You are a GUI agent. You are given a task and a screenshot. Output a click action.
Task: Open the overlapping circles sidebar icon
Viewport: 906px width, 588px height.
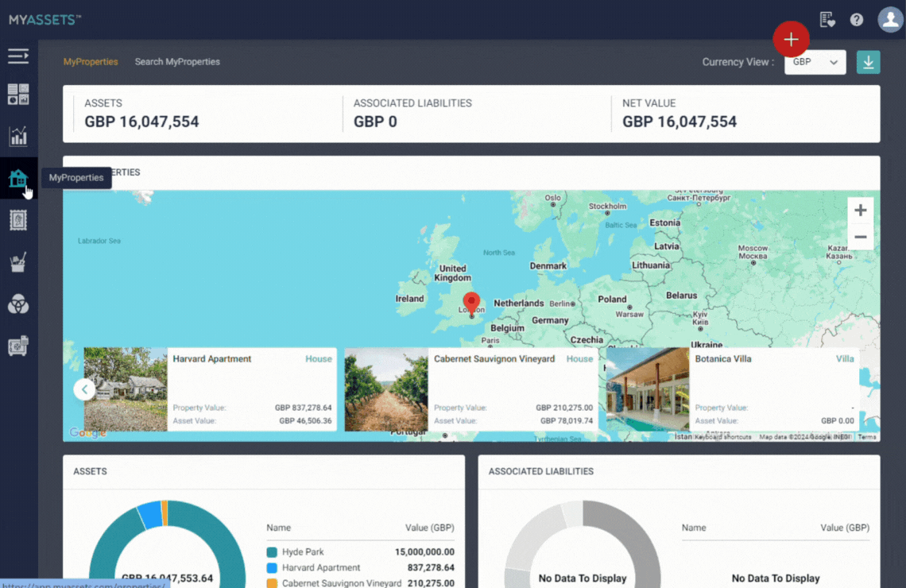(18, 304)
